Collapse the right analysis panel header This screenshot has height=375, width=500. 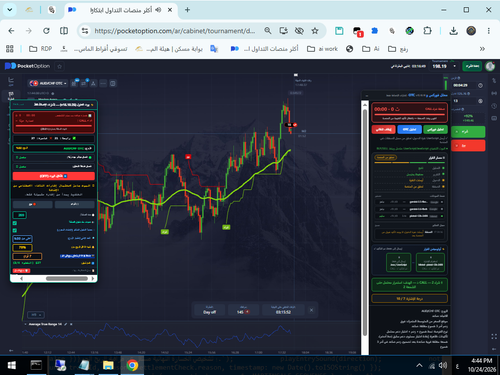[367, 96]
